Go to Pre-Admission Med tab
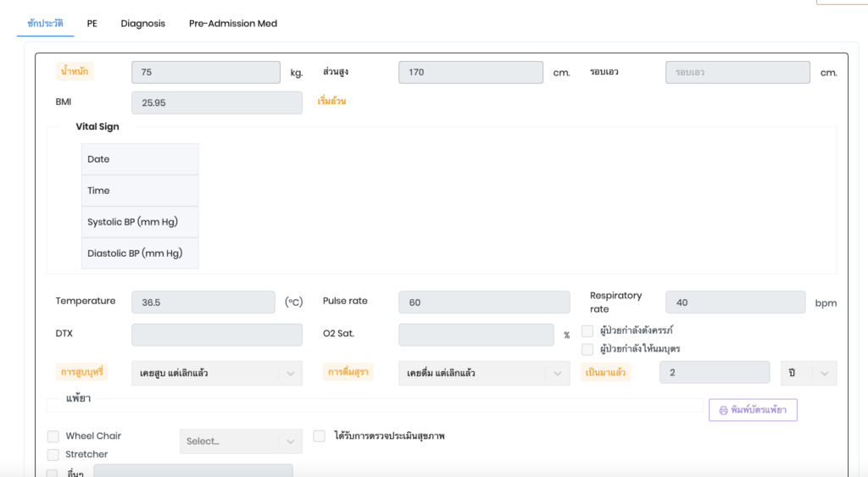Image resolution: width=868 pixels, height=477 pixels. pos(233,24)
